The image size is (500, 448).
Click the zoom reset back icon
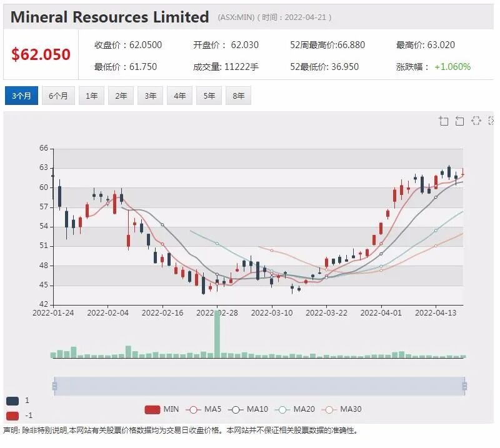(459, 121)
